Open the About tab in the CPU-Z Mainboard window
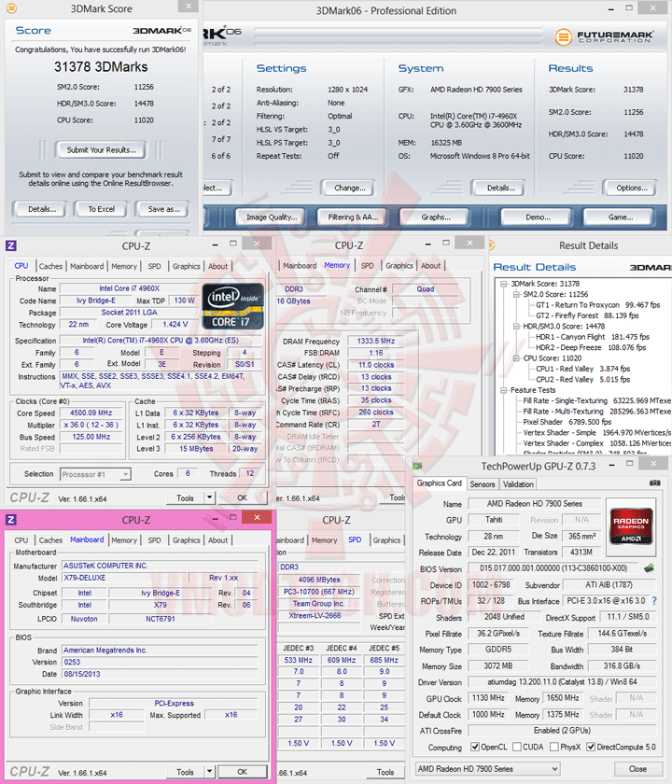Screen dimensions: 672x784 (x=218, y=540)
